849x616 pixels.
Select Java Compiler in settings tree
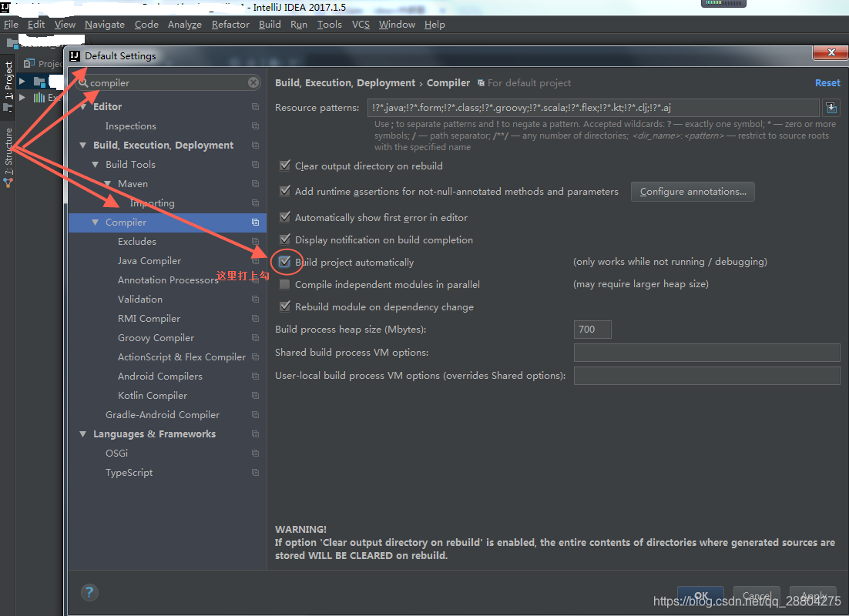(x=167, y=261)
